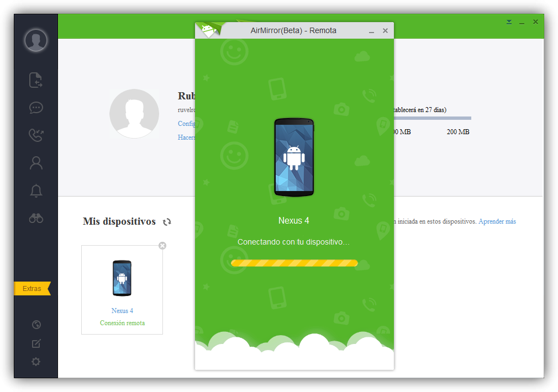Image resolution: width=558 pixels, height=392 pixels.
Task: Remove the Nexus 4 device card
Action: click(162, 246)
